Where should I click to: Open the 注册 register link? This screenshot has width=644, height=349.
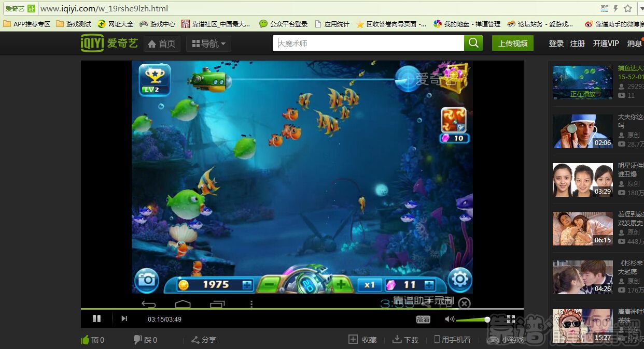point(578,43)
